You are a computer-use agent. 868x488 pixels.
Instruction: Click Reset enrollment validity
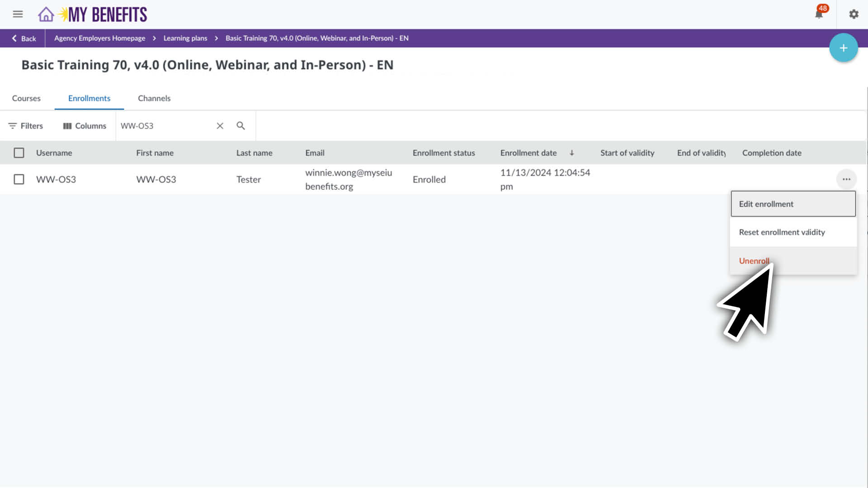pos(782,232)
